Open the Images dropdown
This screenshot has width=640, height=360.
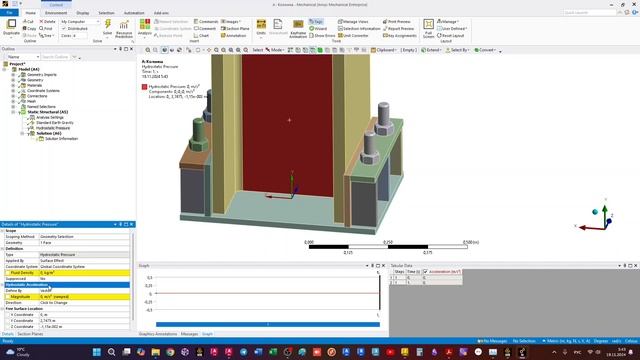231,22
